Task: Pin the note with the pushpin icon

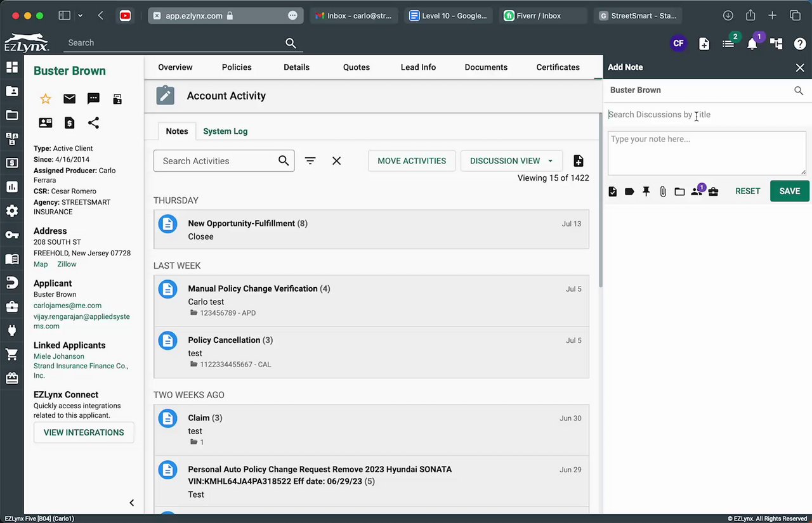Action: coord(646,191)
